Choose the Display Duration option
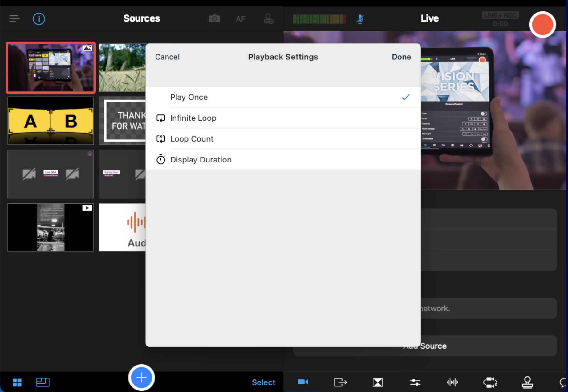This screenshot has width=568, height=392. [x=283, y=160]
